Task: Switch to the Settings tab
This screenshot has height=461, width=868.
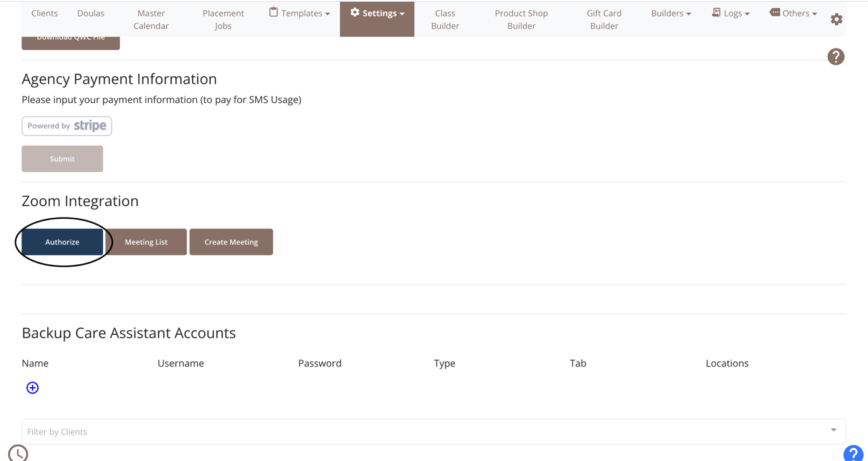Action: tap(377, 13)
